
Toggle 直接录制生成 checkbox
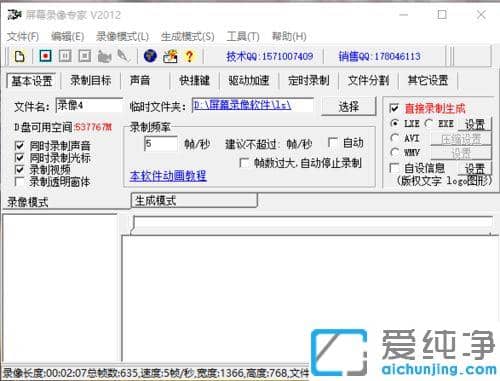click(394, 108)
